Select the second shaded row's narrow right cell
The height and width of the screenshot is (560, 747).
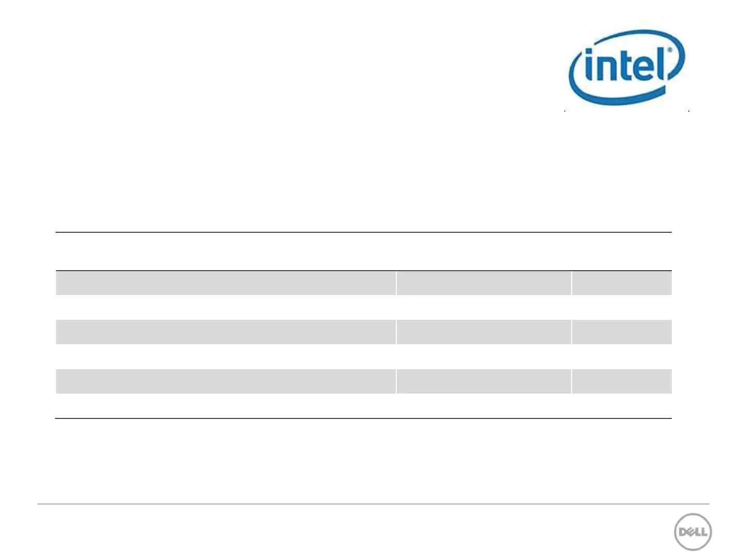622,332
